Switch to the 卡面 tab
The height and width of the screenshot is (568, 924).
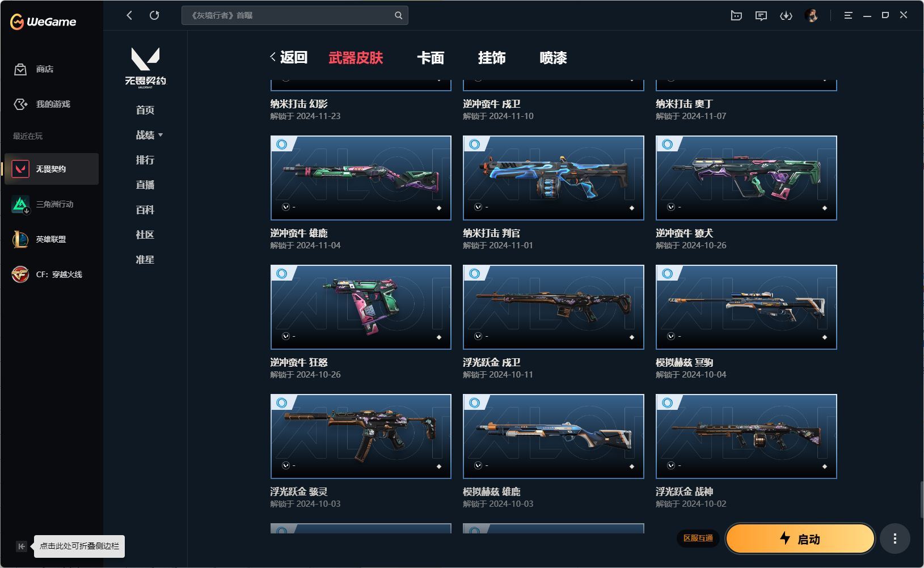click(431, 58)
